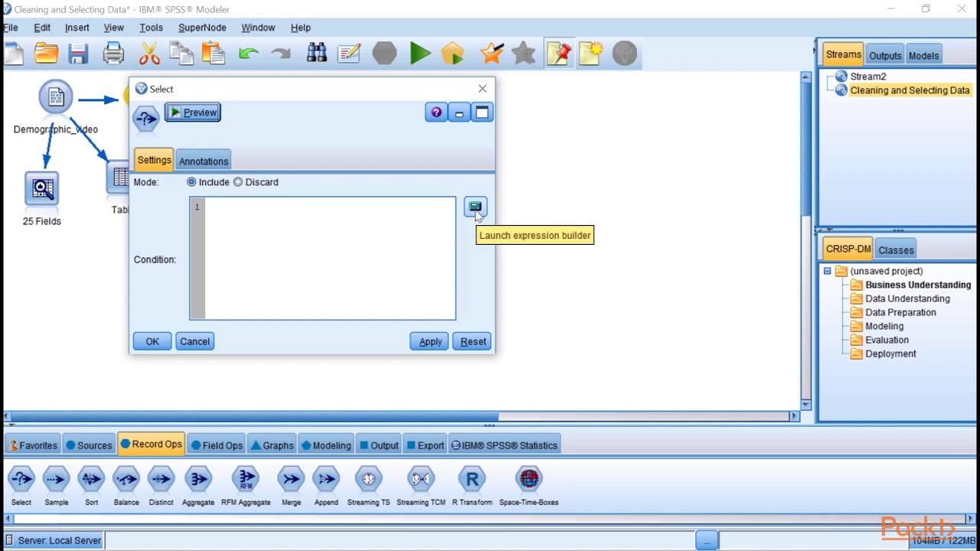Choose the Include mode radio button
Screen dimensions: 980x551
tap(191, 182)
